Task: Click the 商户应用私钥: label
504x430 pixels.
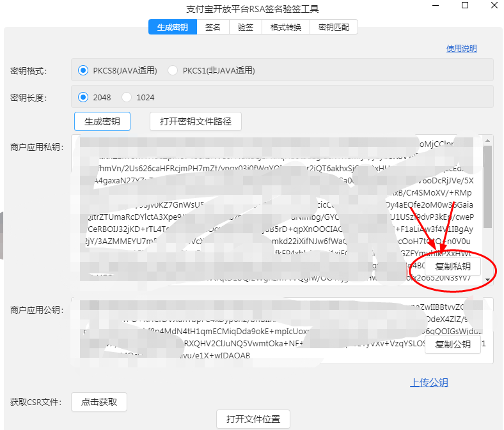Action: 36,147
